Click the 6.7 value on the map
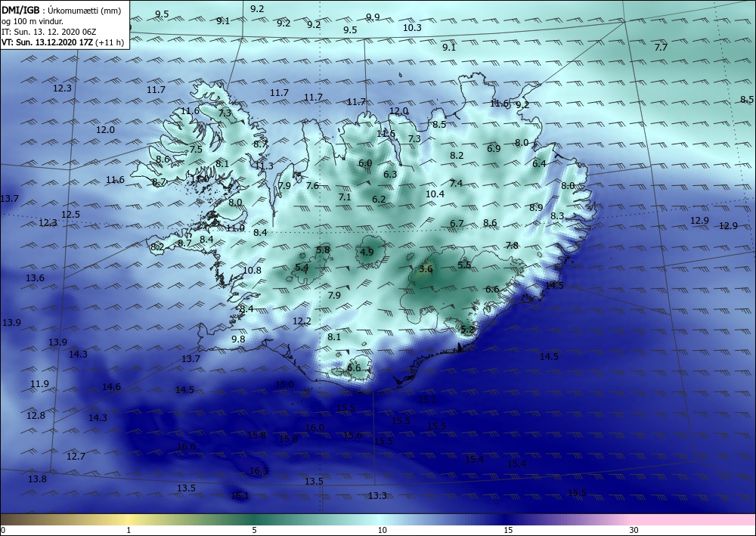Image resolution: width=756 pixels, height=536 pixels. (457, 224)
